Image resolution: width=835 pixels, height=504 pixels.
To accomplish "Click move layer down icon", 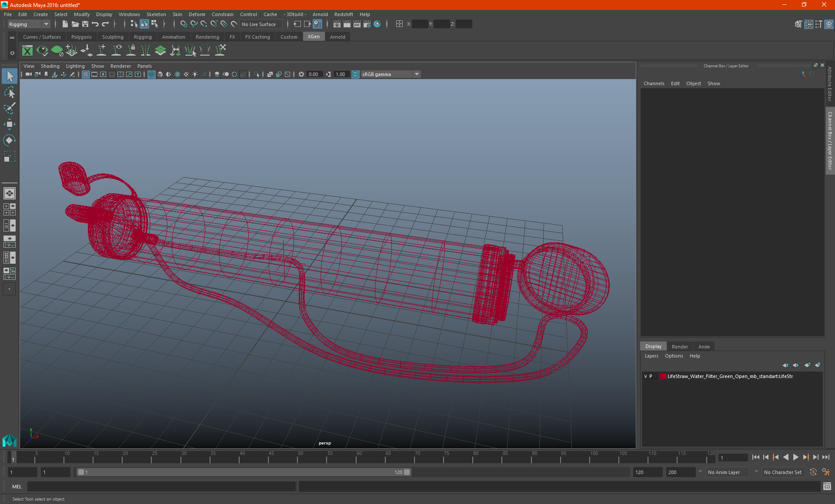I will pyautogui.click(x=796, y=365).
